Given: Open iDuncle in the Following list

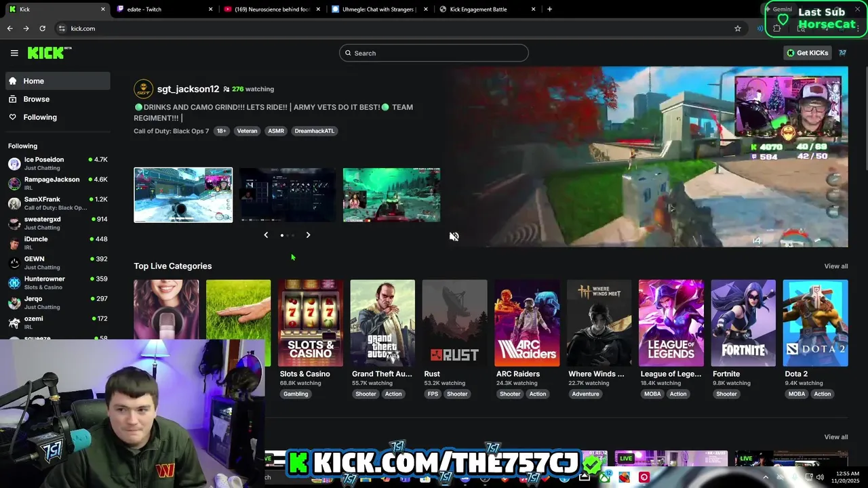Looking at the screenshot, I should (x=58, y=243).
